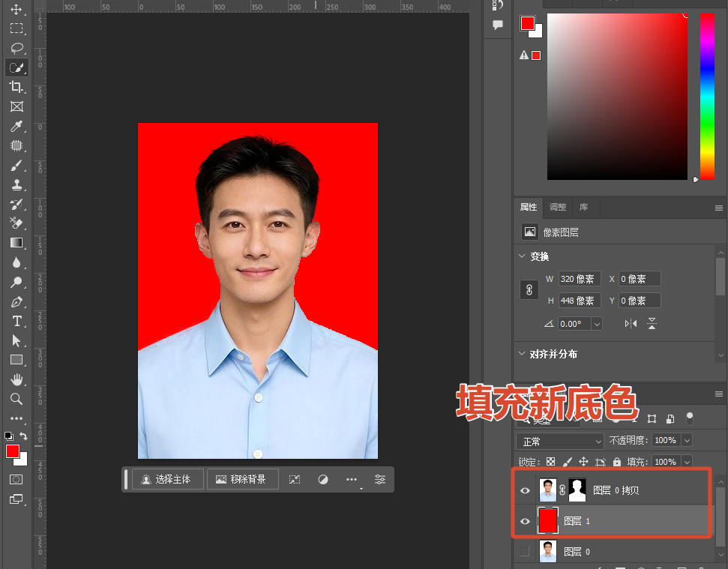This screenshot has height=569, width=728.
Task: Click the 移除背景 button
Action: [x=242, y=479]
